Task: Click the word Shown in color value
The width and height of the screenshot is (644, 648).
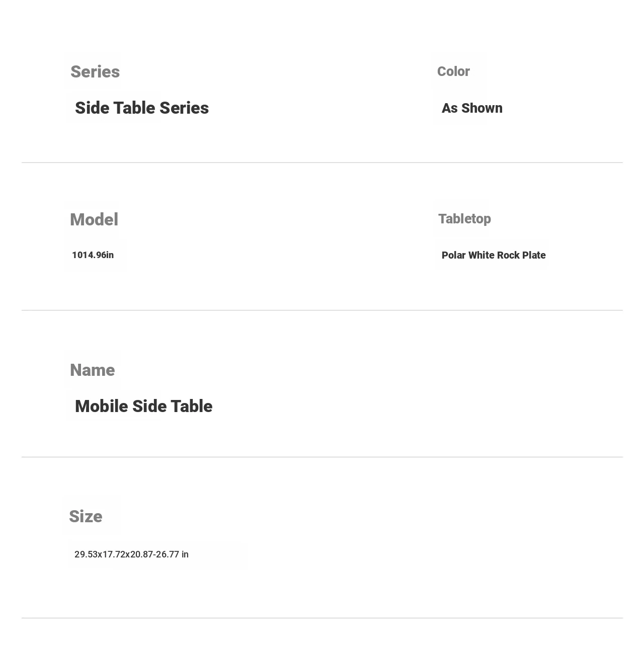Action: click(x=482, y=108)
